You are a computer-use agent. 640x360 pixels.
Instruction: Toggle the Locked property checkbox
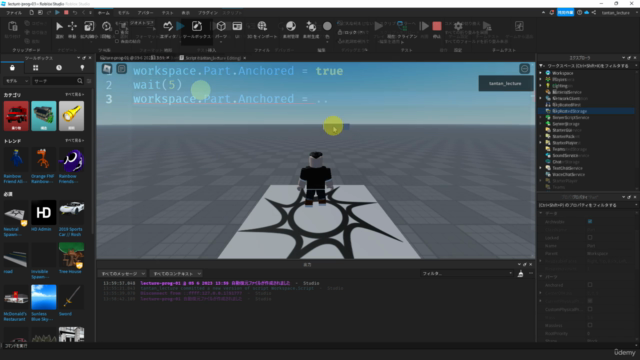pos(590,238)
